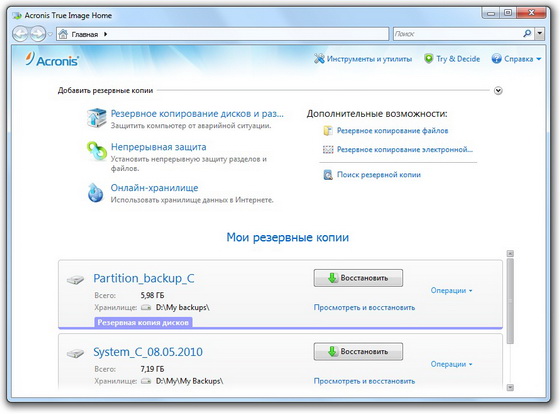Click storage path D:\My backups\

click(182, 307)
